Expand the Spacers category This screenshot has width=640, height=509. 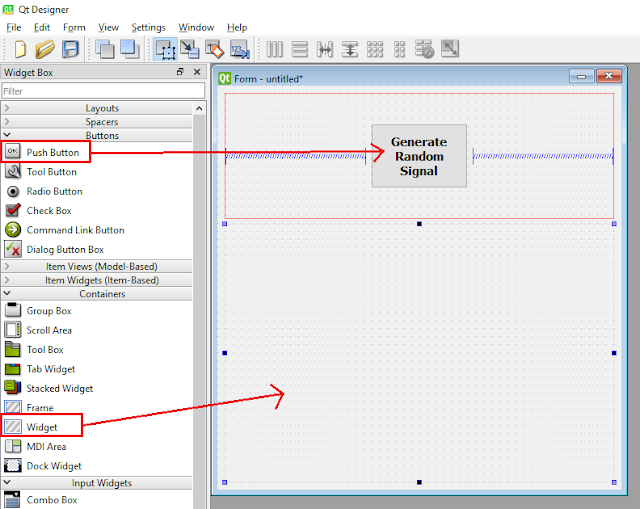97,122
